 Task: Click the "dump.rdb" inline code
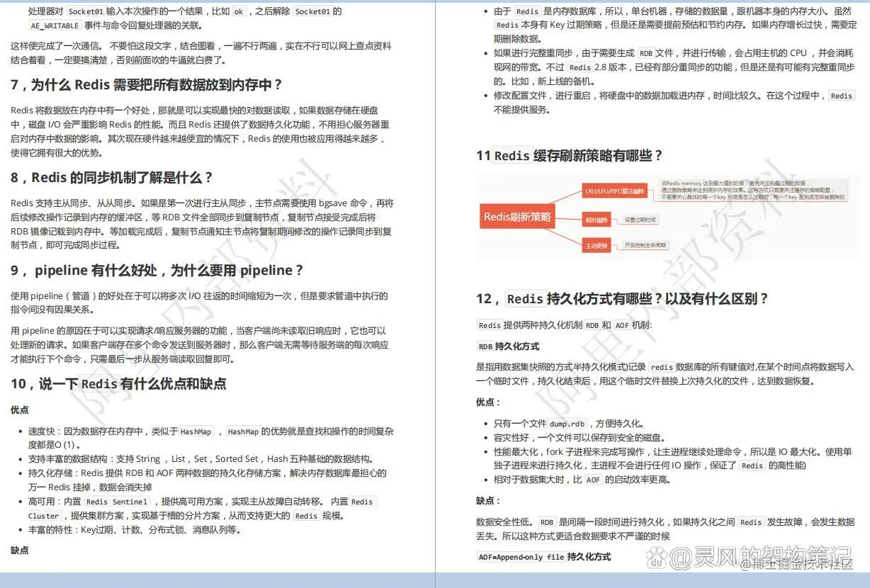568,424
